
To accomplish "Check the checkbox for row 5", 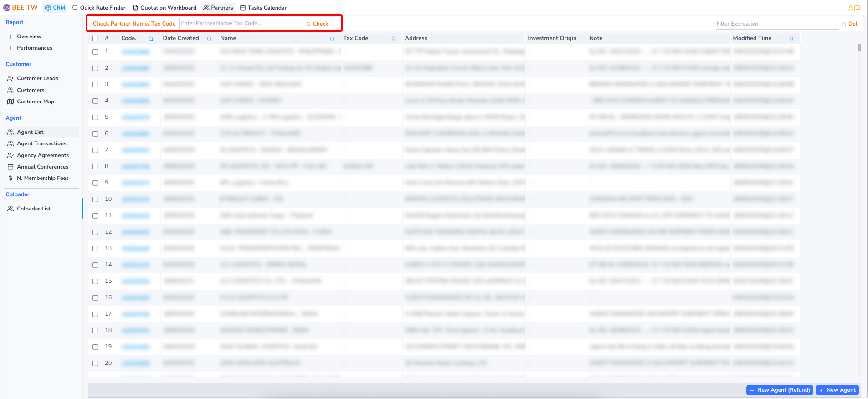I will (95, 118).
